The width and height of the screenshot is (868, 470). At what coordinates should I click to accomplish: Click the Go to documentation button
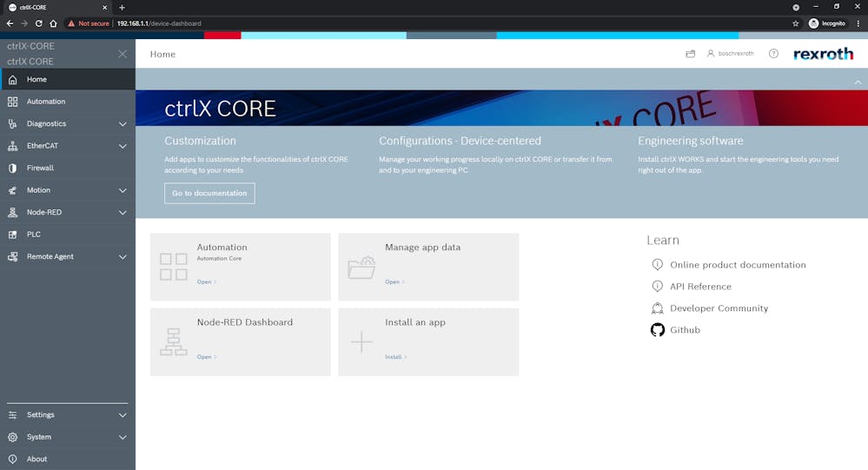pos(209,193)
